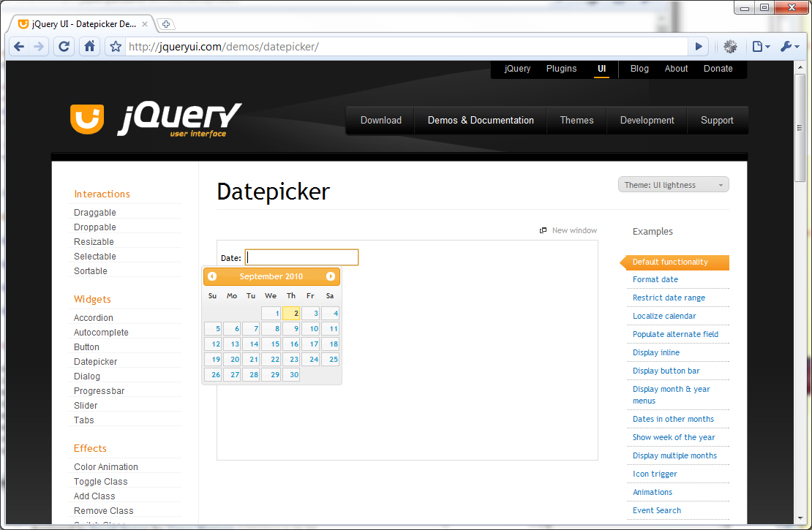Open the browser page menu dropdown
Image resolution: width=812 pixels, height=530 pixels.
pyautogui.click(x=761, y=47)
